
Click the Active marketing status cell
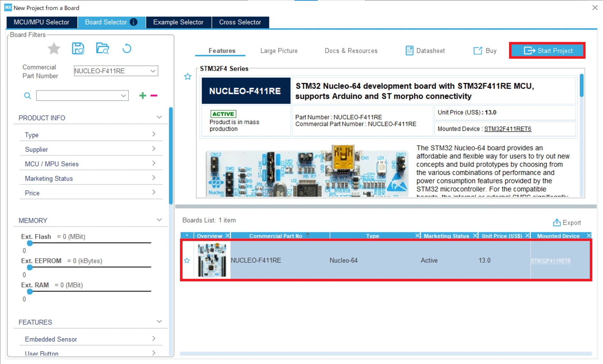(429, 260)
